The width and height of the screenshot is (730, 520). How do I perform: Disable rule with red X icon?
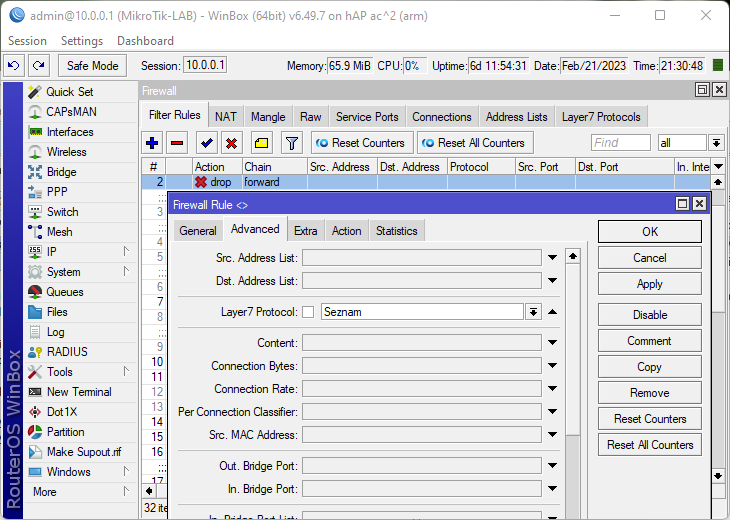[231, 143]
